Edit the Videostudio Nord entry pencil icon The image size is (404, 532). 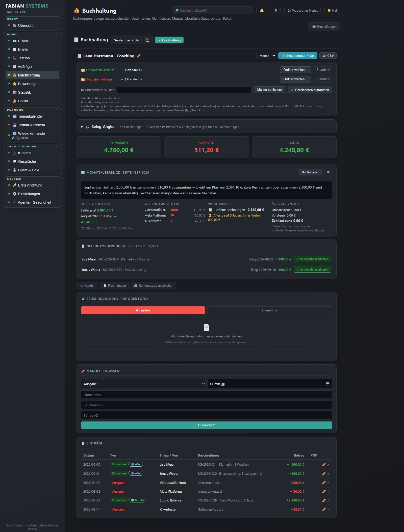pos(324,483)
